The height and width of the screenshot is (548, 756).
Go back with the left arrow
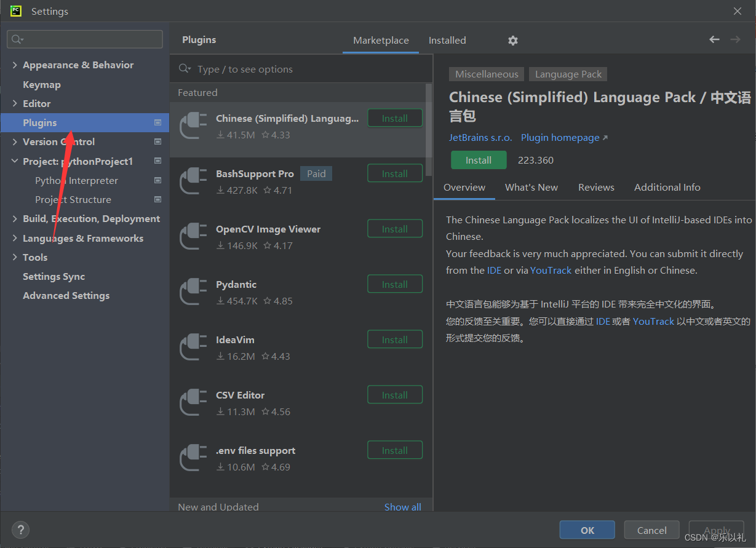[714, 39]
